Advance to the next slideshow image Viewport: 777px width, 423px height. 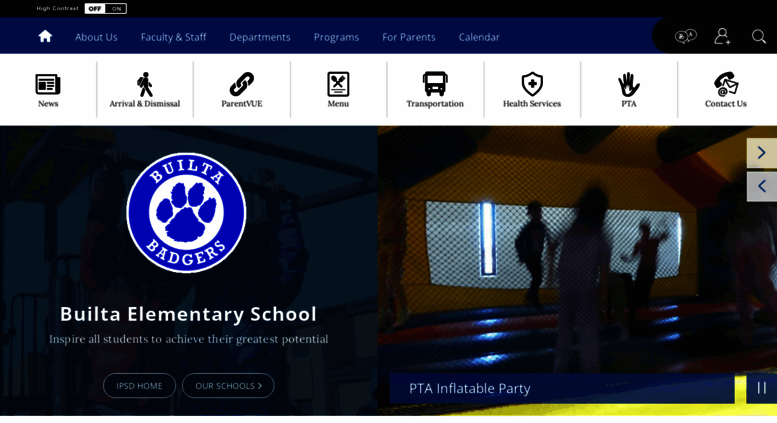[762, 153]
